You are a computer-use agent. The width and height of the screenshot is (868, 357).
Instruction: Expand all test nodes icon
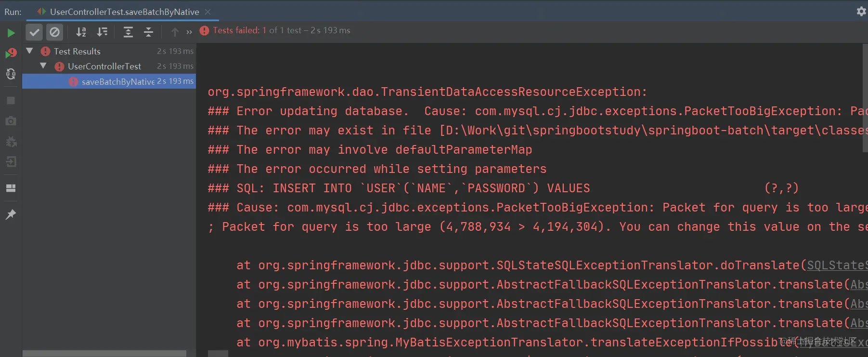pyautogui.click(x=128, y=32)
